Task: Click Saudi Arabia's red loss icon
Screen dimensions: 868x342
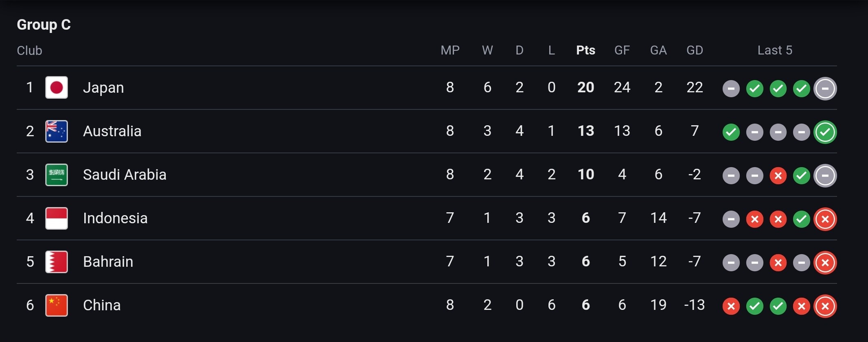Action: pyautogui.click(x=778, y=176)
